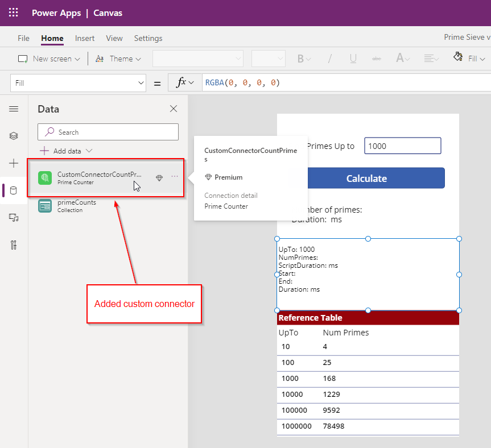Click the 168 primes value

coord(329,379)
